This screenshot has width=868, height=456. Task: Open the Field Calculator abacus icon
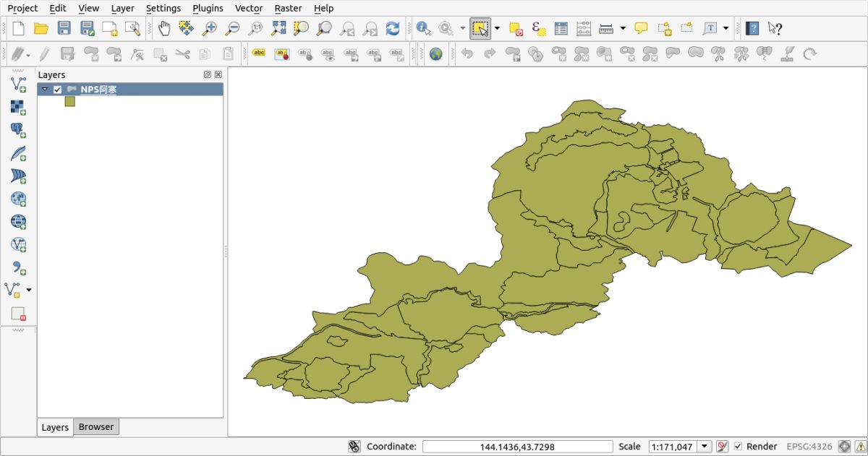click(x=584, y=28)
